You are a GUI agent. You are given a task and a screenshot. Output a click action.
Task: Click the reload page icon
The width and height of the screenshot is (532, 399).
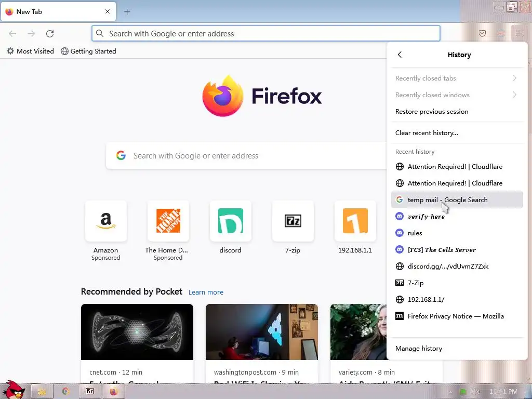[50, 34]
